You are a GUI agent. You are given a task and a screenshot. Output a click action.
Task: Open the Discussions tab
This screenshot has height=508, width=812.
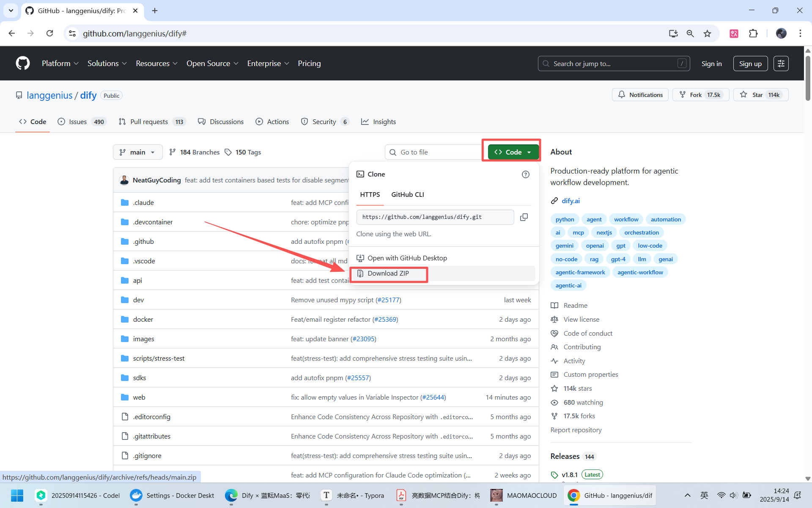click(221, 122)
